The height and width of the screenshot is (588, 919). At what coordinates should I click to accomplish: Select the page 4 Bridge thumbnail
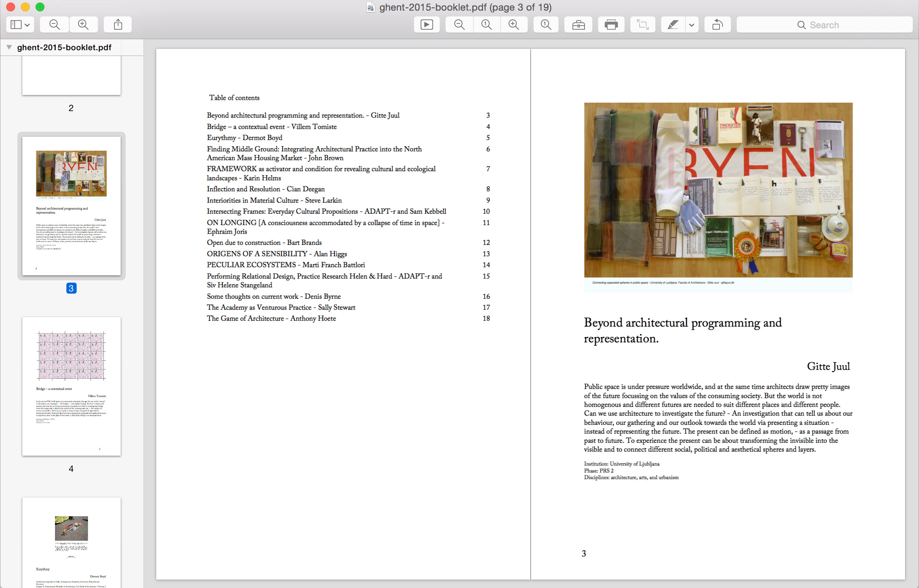[72, 386]
